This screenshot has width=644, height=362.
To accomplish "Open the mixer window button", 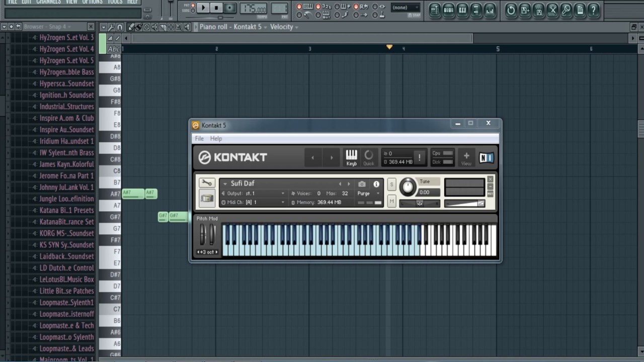I will coord(490,10).
